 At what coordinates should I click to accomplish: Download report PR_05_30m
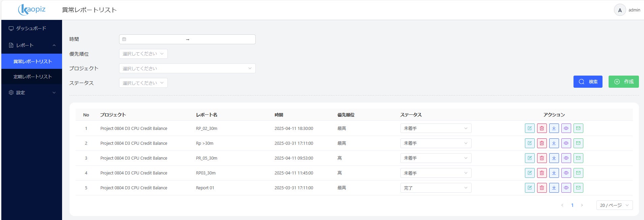554,158
